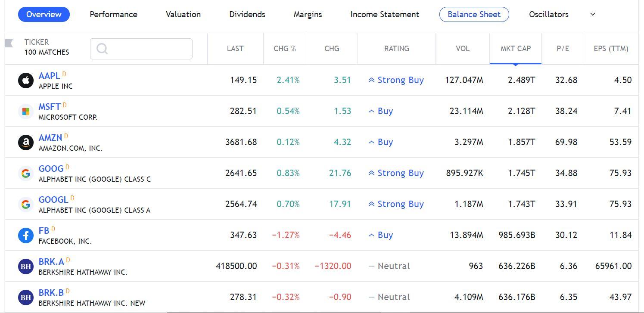Open the GOOG ticker link

point(51,169)
